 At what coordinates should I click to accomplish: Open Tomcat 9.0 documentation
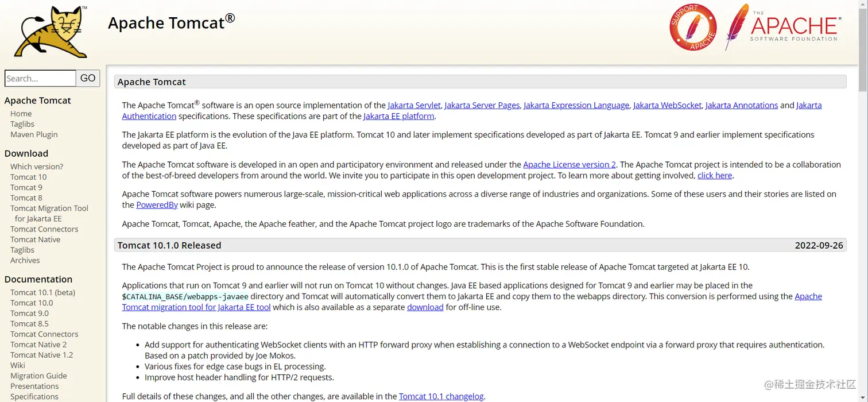(x=29, y=313)
